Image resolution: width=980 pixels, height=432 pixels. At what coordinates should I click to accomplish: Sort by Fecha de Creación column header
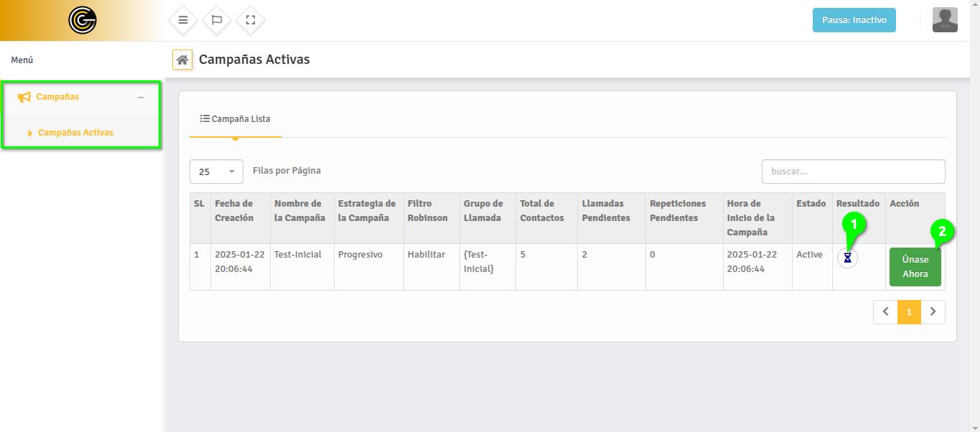coord(234,211)
